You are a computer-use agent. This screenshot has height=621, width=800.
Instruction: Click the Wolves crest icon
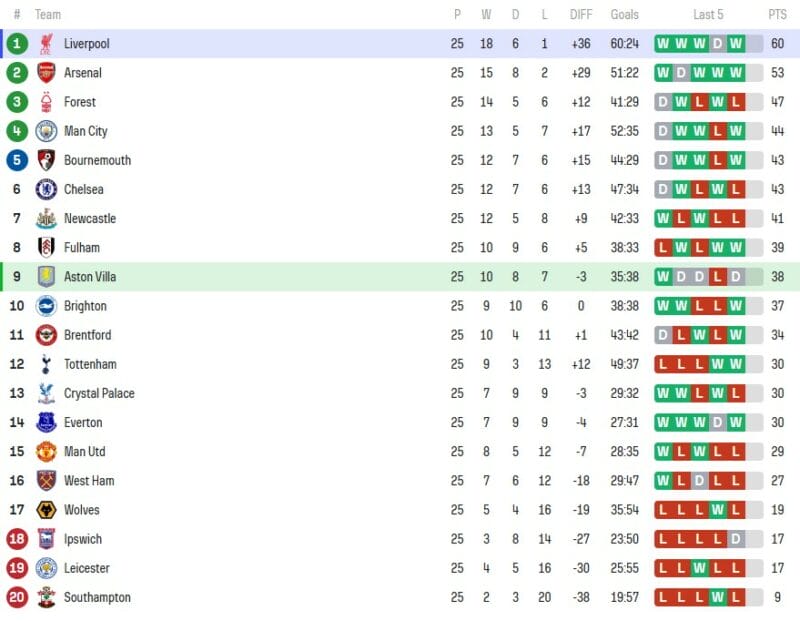(x=46, y=510)
